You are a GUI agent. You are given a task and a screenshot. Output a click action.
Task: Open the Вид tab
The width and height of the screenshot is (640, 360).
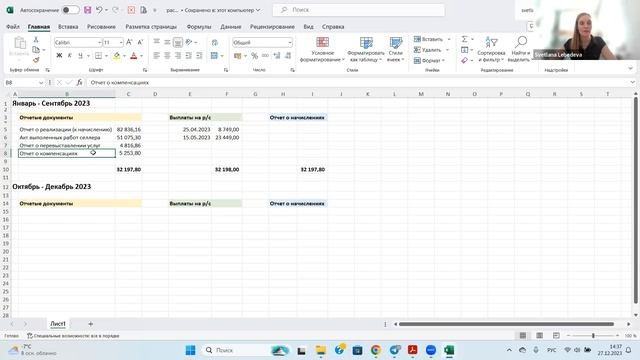point(309,27)
